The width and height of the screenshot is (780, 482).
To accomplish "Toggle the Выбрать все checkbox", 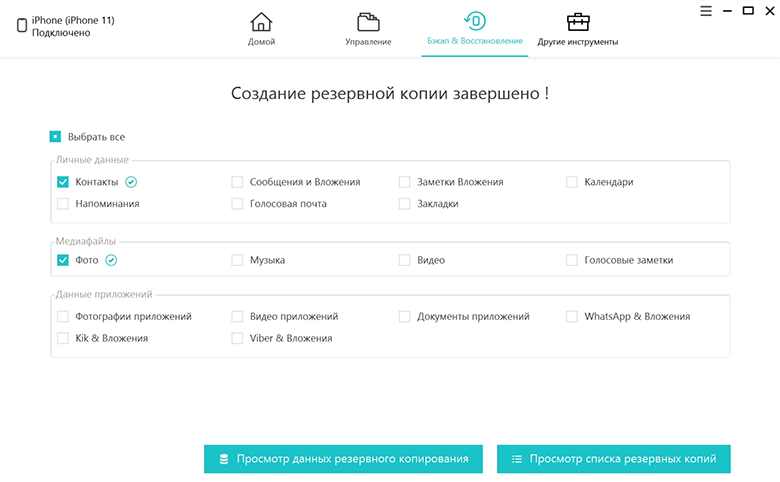I will coord(56,137).
